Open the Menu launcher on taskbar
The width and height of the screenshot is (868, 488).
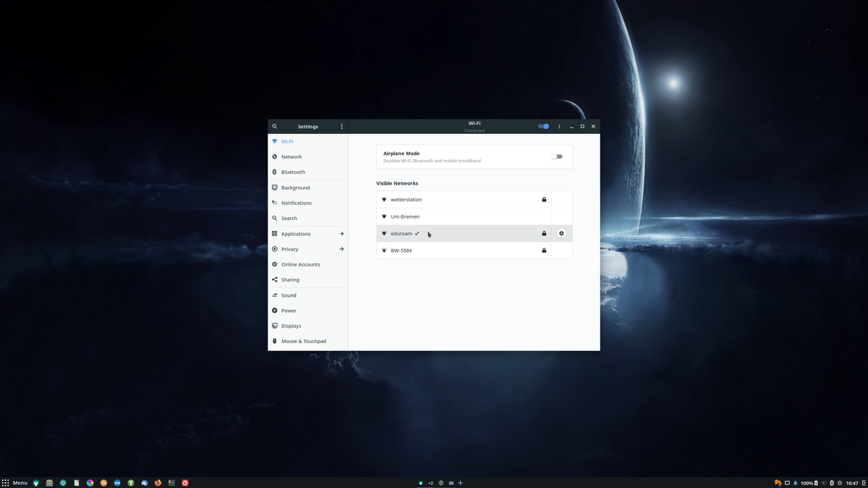tap(14, 483)
